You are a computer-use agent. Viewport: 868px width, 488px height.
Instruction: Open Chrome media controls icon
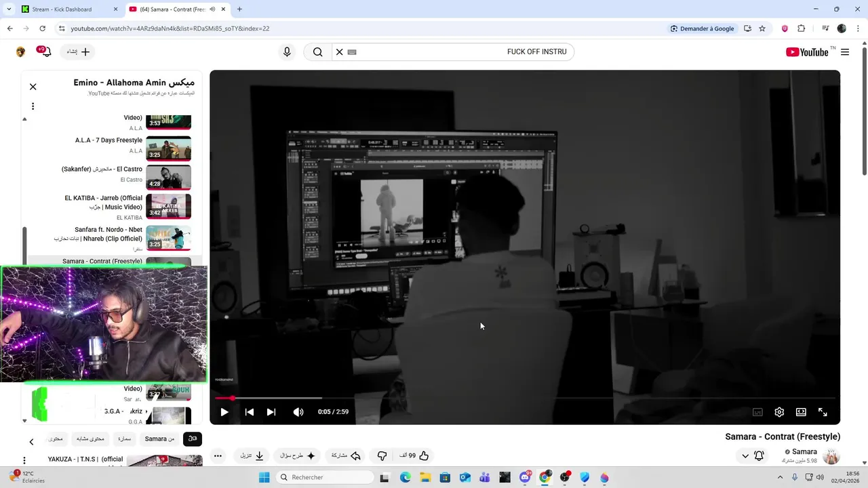tap(825, 28)
